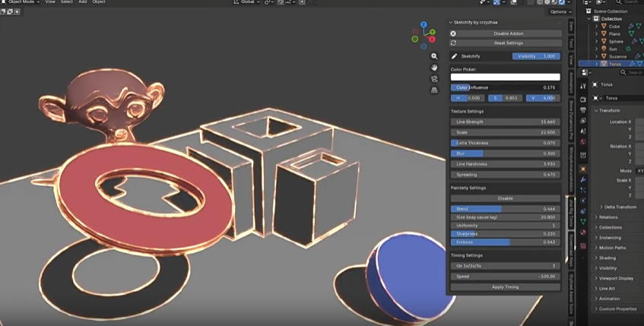Click the white Color Picker swatch
The height and width of the screenshot is (326, 644).
point(506,77)
